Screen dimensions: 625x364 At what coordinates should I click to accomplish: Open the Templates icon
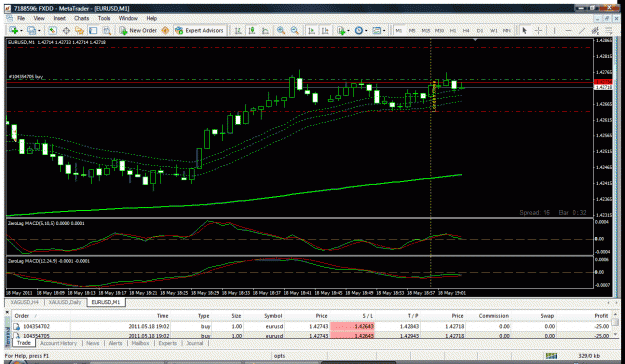(x=376, y=30)
